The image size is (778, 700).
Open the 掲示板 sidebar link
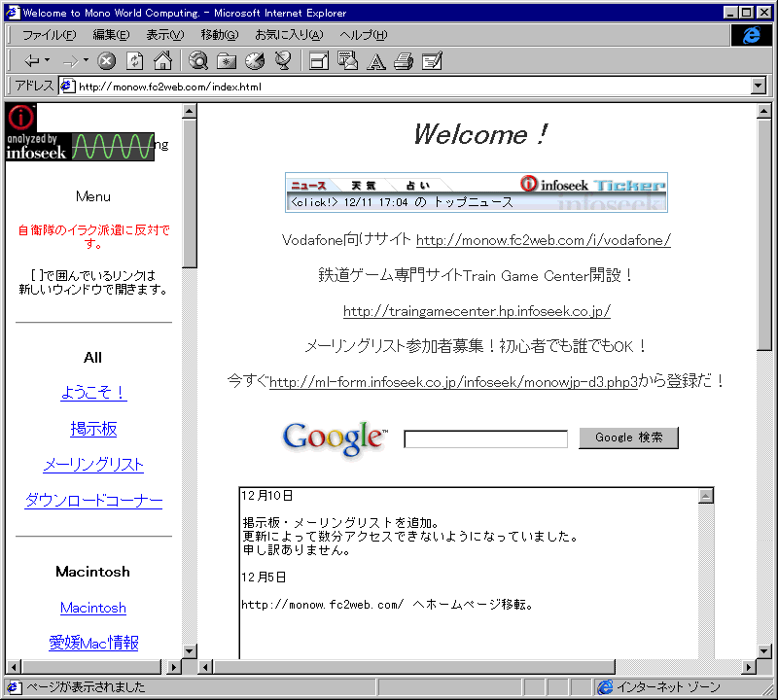(x=93, y=429)
